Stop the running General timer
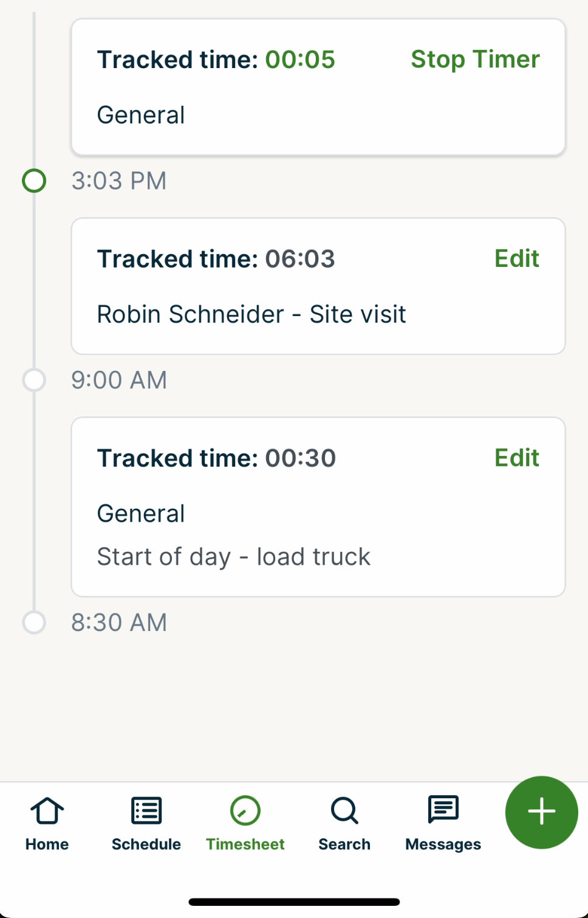Image resolution: width=588 pixels, height=918 pixels. point(475,60)
